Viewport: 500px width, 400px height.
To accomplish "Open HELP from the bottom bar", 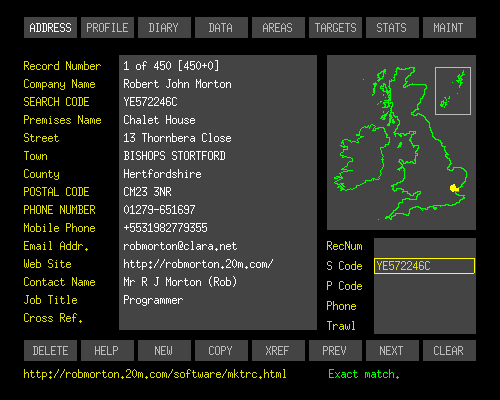I will pos(107,350).
